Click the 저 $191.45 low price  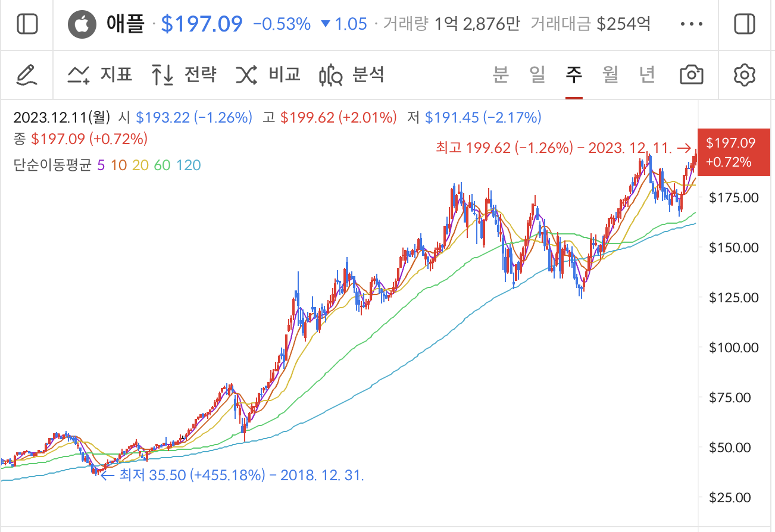[x=474, y=118]
